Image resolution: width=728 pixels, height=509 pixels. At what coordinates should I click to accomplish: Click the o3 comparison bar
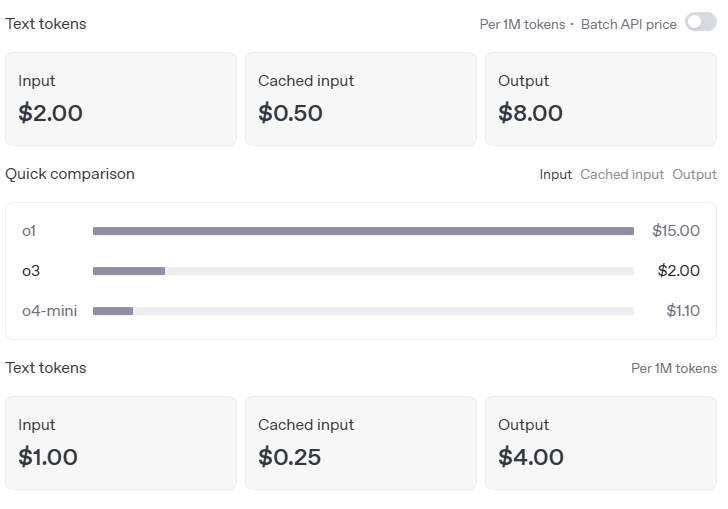point(363,271)
